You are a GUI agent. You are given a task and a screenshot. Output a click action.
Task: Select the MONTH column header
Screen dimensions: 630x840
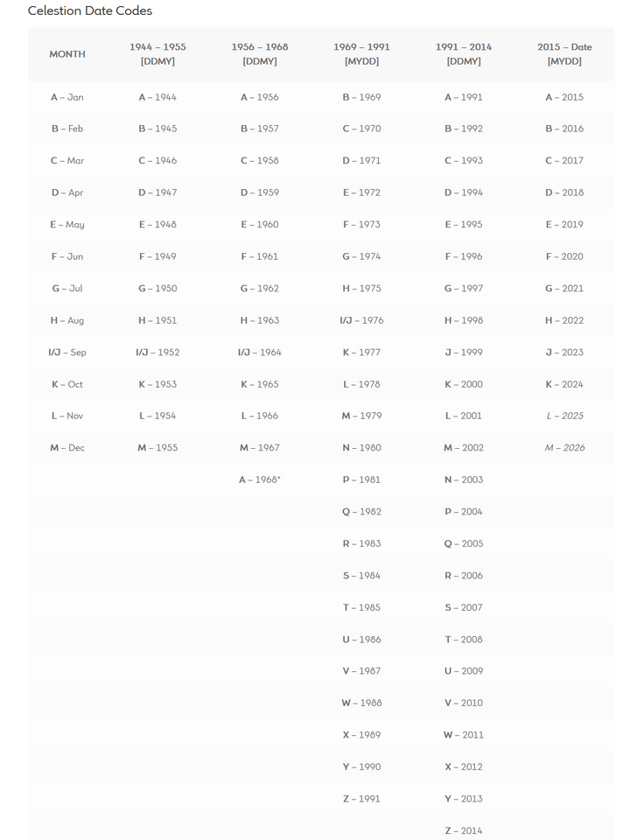[x=67, y=54]
